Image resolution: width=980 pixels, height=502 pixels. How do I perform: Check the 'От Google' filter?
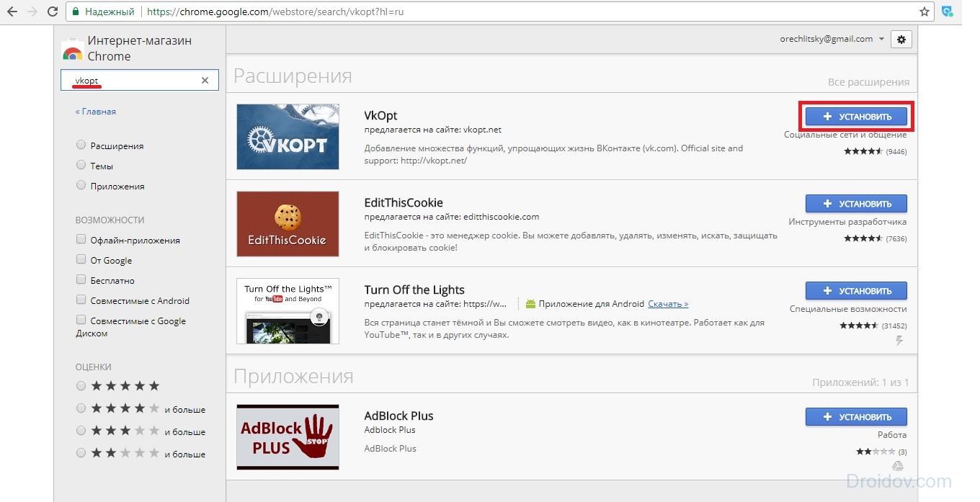(x=81, y=260)
